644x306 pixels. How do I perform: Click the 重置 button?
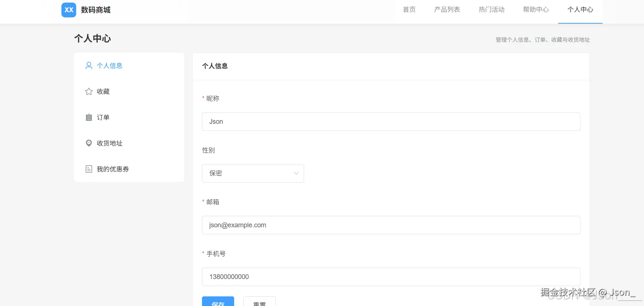coord(259,301)
